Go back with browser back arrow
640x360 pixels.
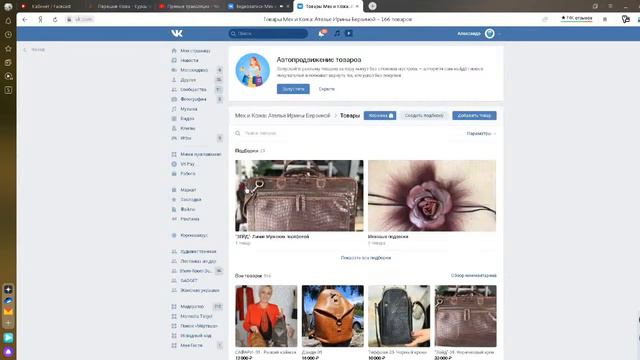[x=25, y=19]
